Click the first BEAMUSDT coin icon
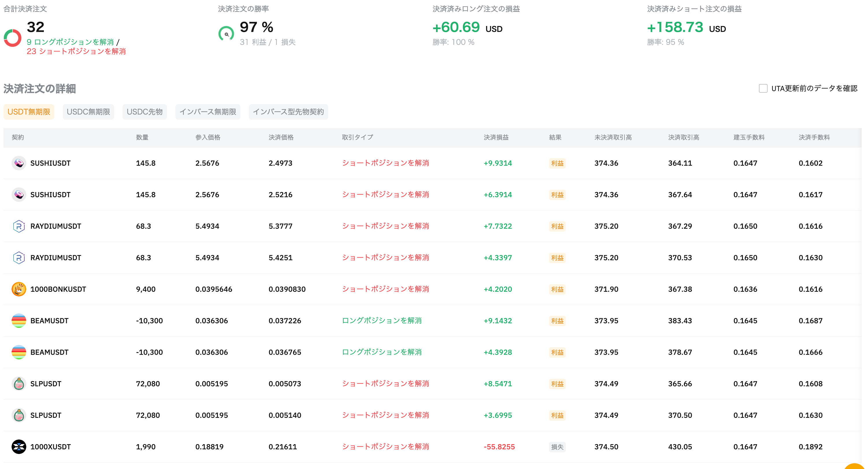868x469 pixels. point(19,321)
